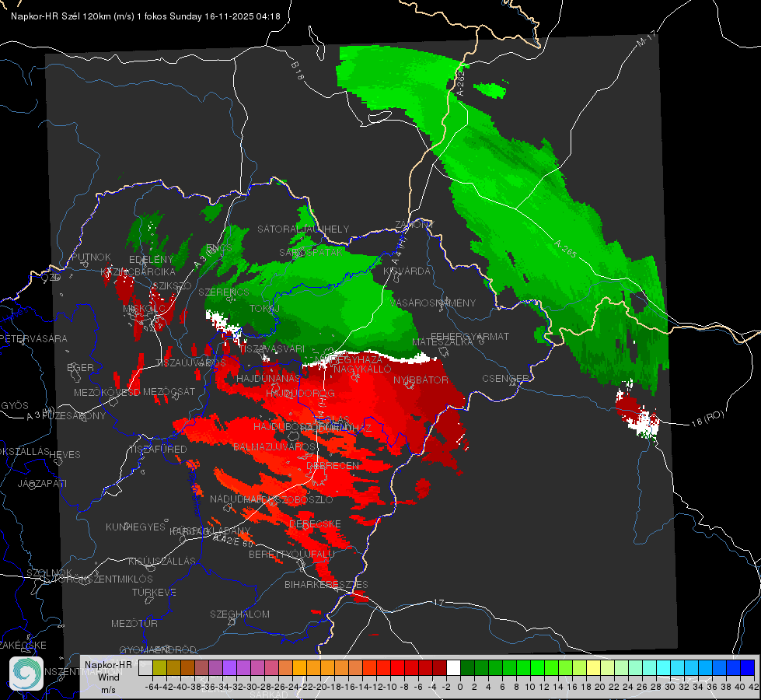This screenshot has width=761, height=700.
Task: Click the MEZOKOVESD label
Action: tap(107, 392)
